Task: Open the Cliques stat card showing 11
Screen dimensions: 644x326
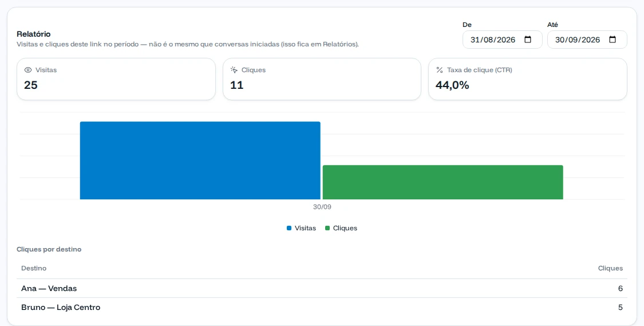Action: [x=322, y=79]
